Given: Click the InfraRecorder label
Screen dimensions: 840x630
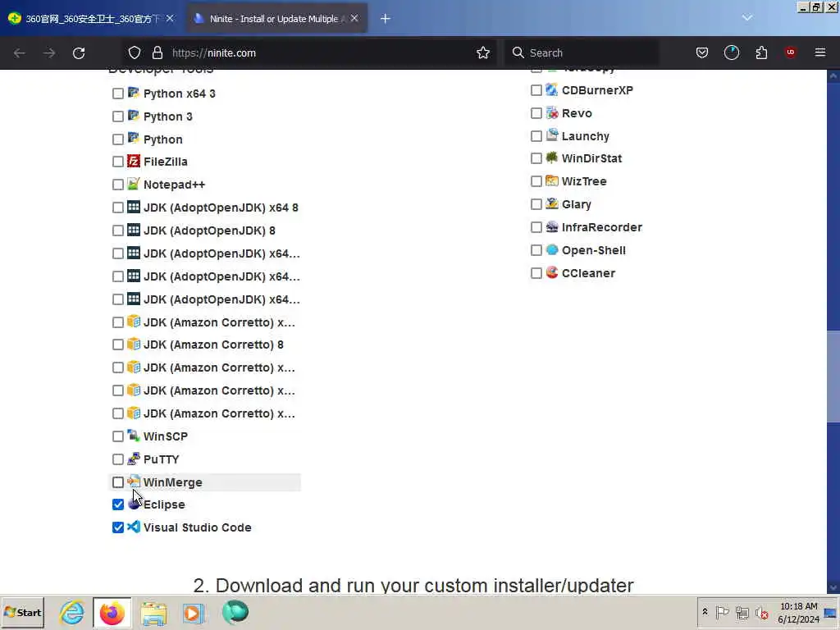Looking at the screenshot, I should click(601, 227).
